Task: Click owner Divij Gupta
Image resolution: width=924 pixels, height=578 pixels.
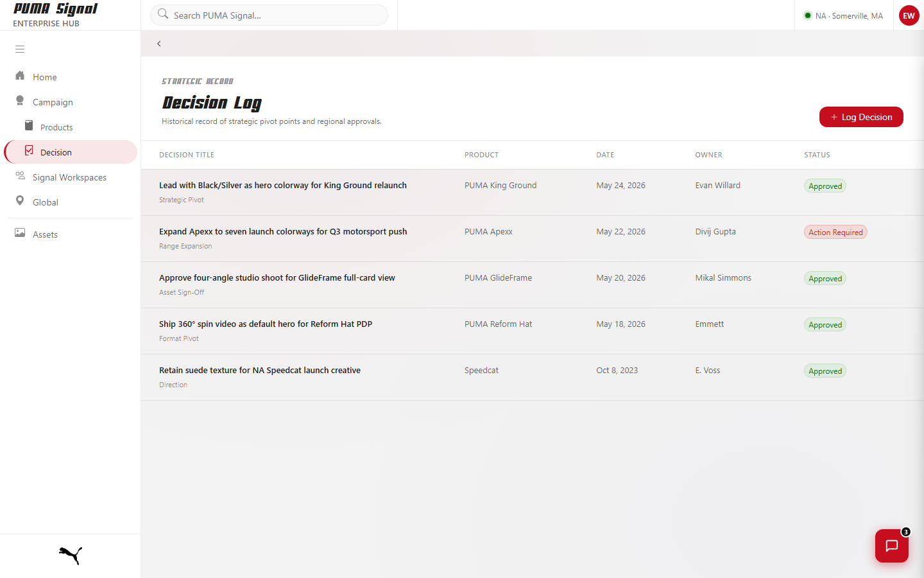Action: [715, 231]
